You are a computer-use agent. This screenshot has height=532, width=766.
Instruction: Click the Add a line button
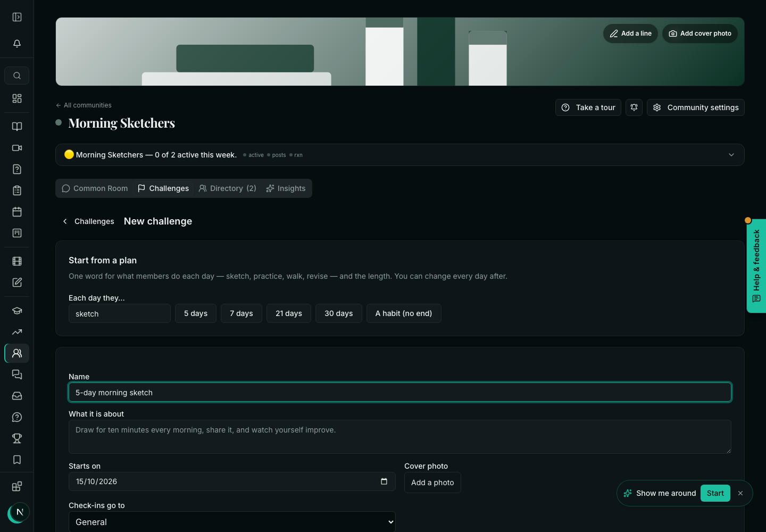point(631,34)
